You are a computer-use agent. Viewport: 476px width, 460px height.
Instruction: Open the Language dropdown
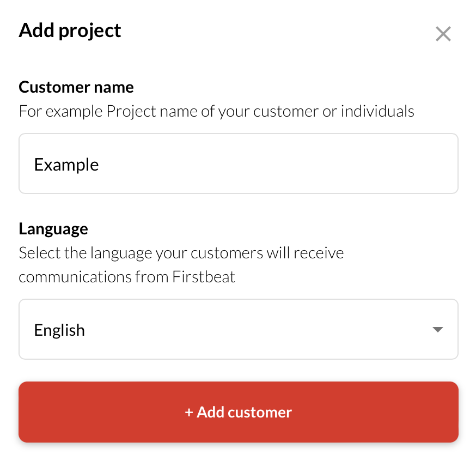click(x=238, y=329)
